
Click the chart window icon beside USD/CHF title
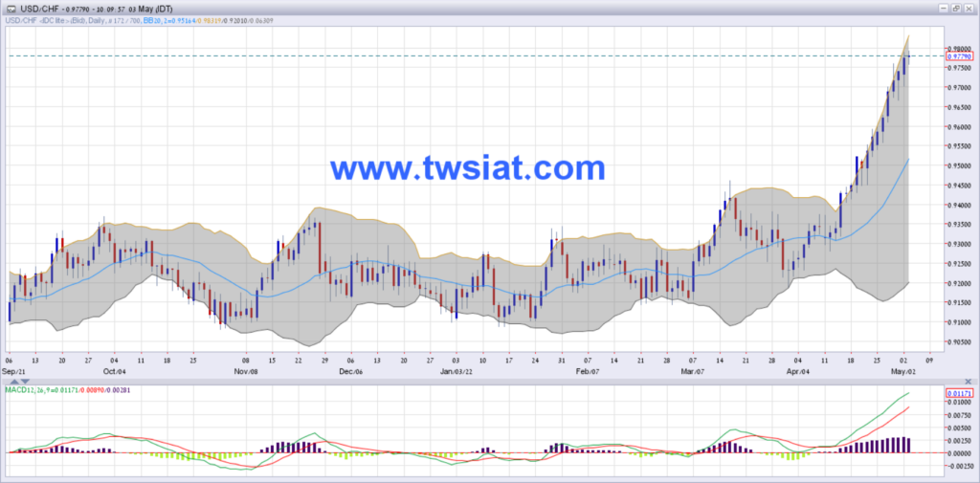pyautogui.click(x=10, y=9)
